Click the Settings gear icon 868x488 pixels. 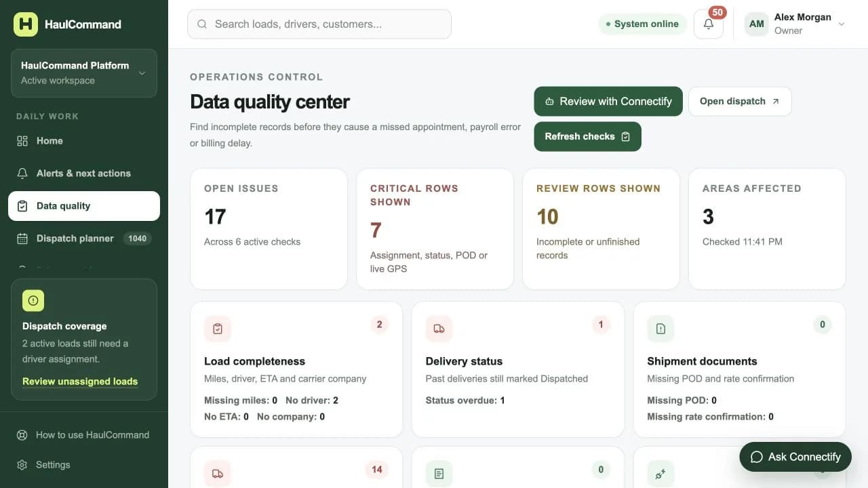tap(22, 465)
